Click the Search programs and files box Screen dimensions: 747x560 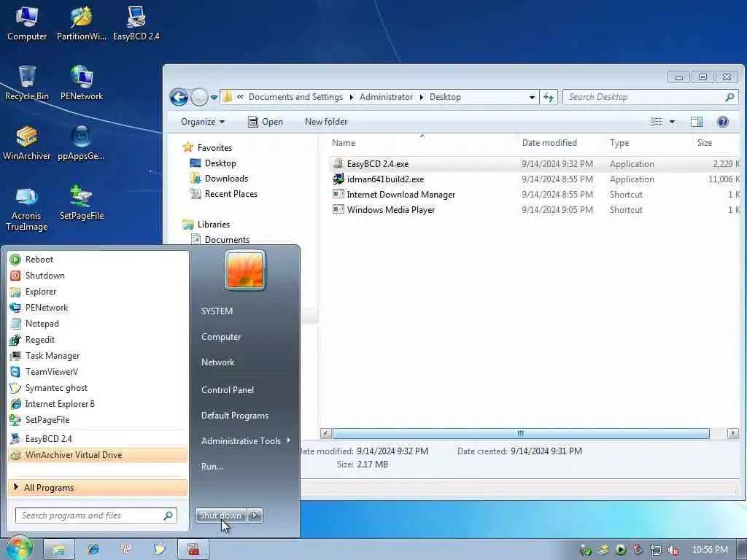pyautogui.click(x=96, y=516)
